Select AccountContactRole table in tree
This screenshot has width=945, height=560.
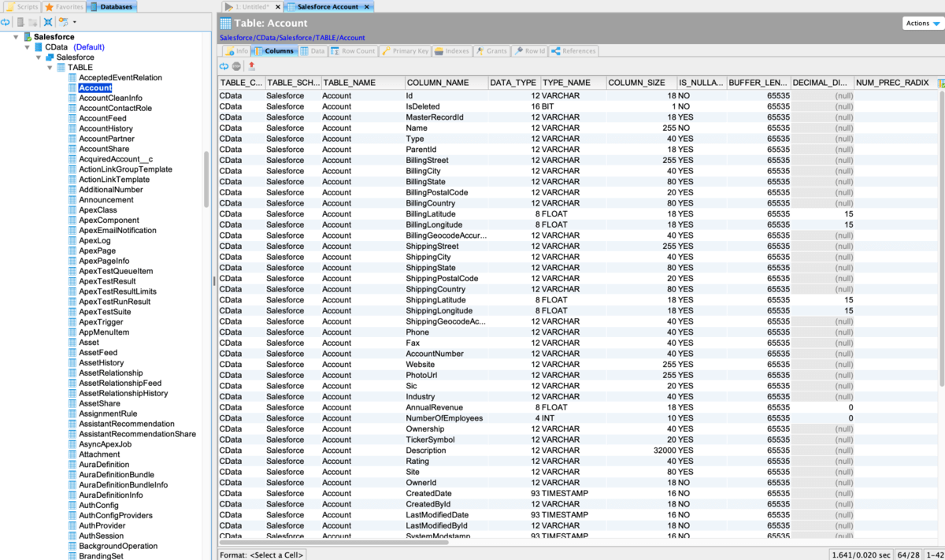tap(115, 109)
